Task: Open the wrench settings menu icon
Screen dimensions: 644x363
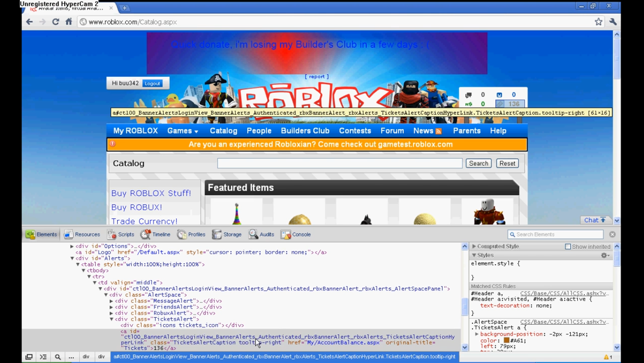Action: [613, 22]
